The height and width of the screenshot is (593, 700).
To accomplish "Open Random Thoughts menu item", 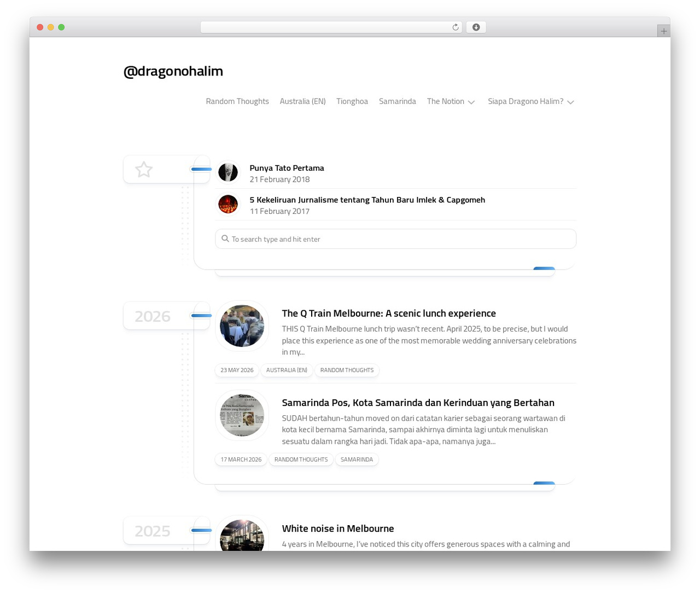I will coord(237,101).
